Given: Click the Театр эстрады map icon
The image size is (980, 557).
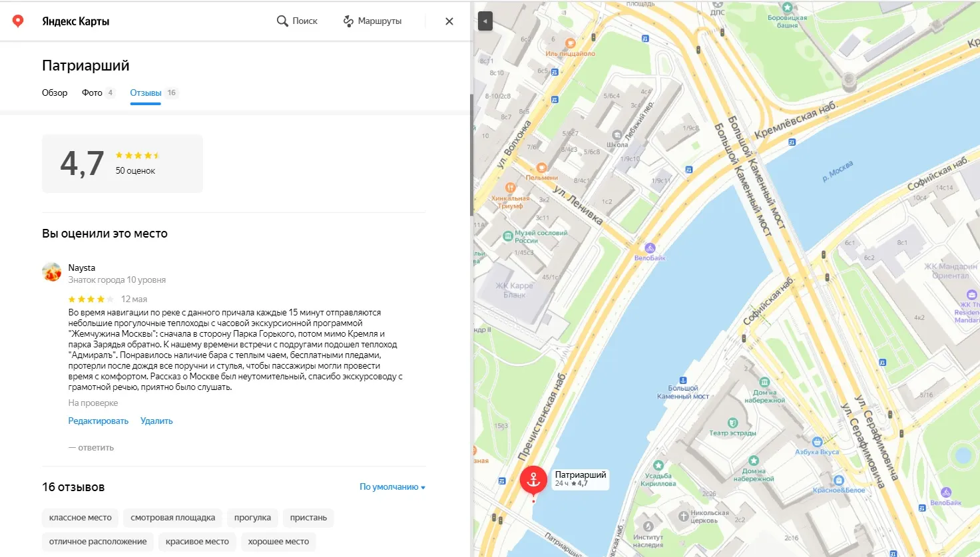Looking at the screenshot, I should click(x=733, y=423).
